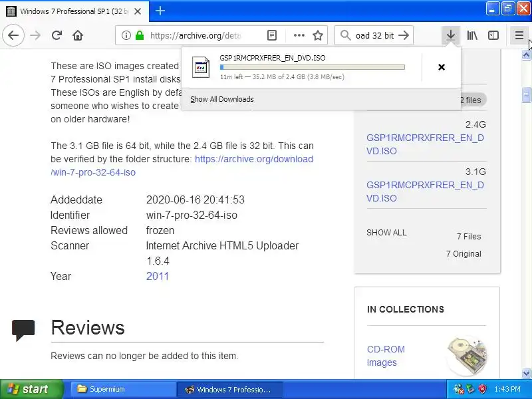Toggle the downloads toolbar button
Screen dimensions: 532x399
point(451,35)
